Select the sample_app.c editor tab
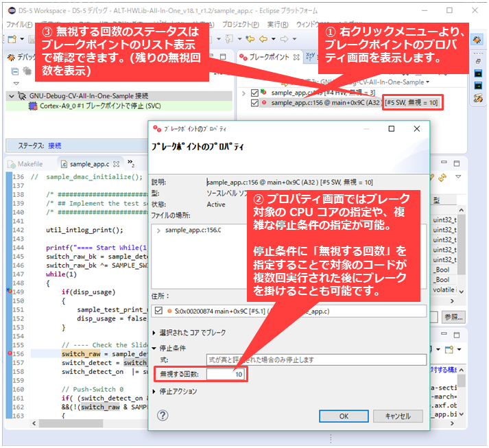 [x=89, y=164]
